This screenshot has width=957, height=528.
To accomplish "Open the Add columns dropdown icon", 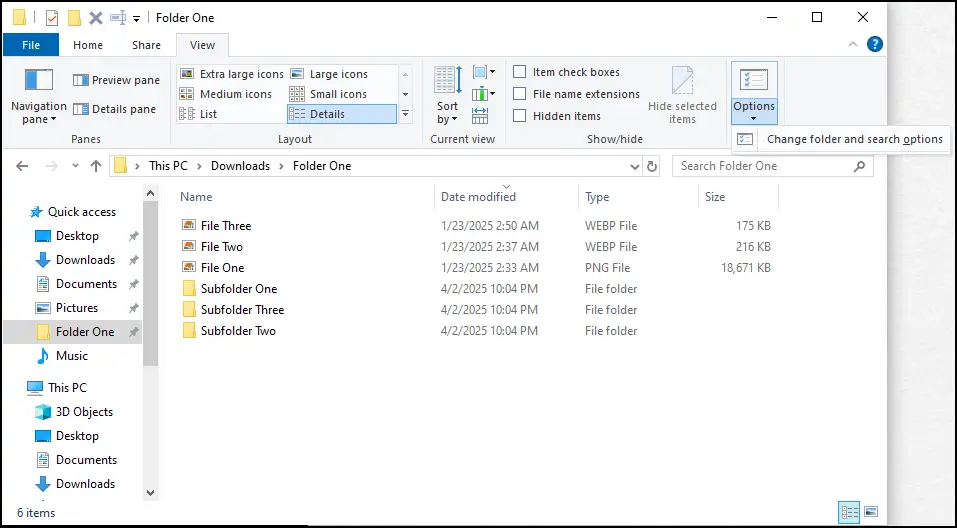I will pyautogui.click(x=483, y=94).
